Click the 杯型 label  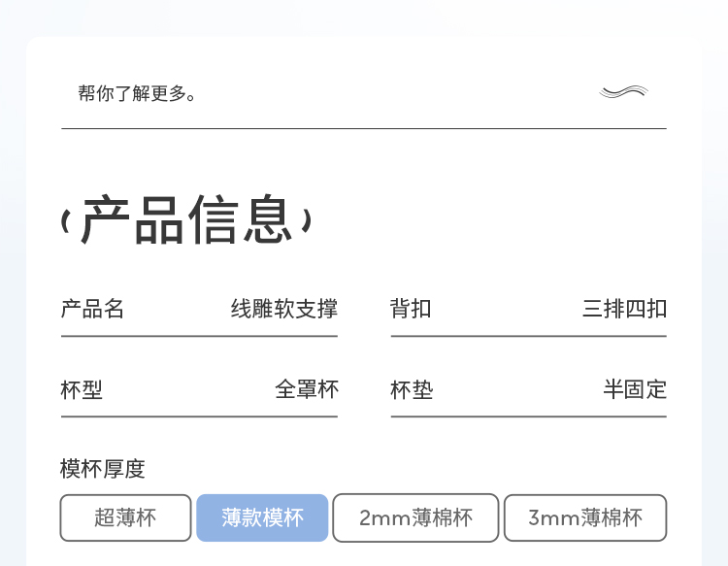82,390
